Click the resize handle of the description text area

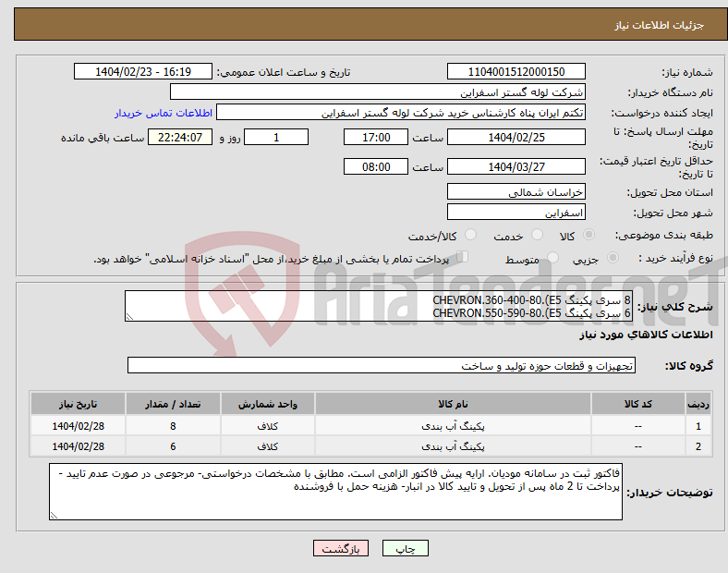[129, 317]
